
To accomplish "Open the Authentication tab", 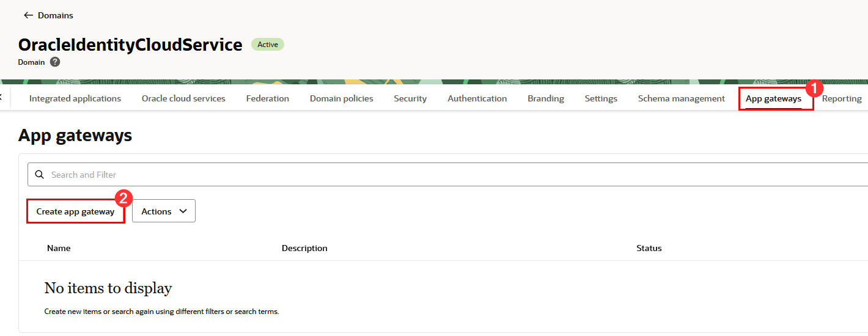I will (477, 98).
